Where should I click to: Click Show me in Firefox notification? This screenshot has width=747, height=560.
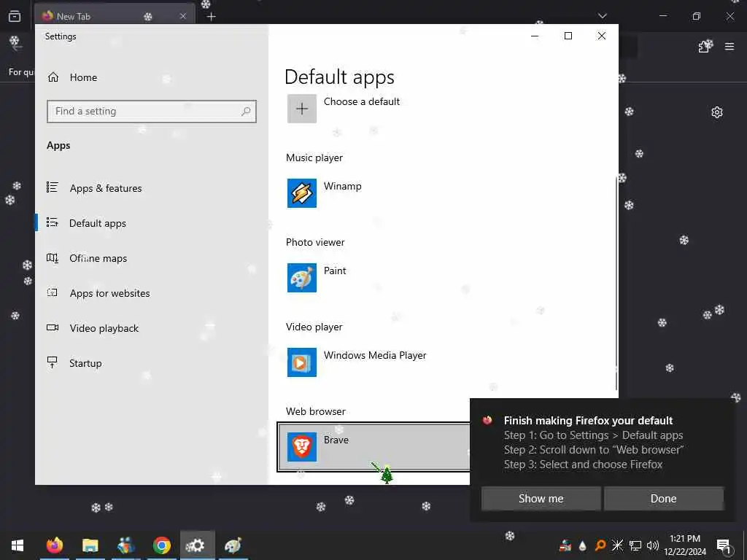coord(541,499)
